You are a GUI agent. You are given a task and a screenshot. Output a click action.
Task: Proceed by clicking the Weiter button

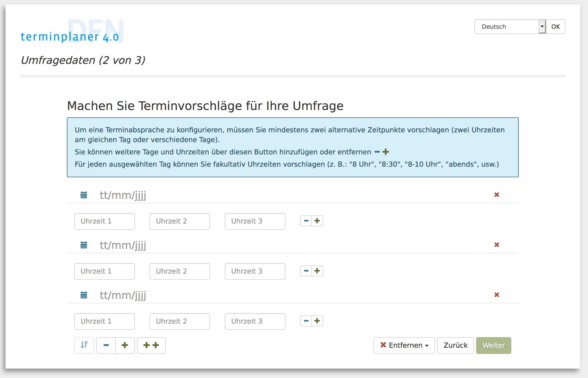[x=493, y=345]
